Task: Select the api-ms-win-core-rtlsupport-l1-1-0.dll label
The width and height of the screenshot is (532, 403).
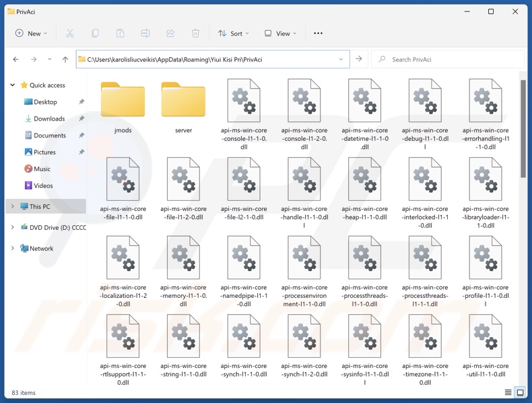Action: click(123, 374)
